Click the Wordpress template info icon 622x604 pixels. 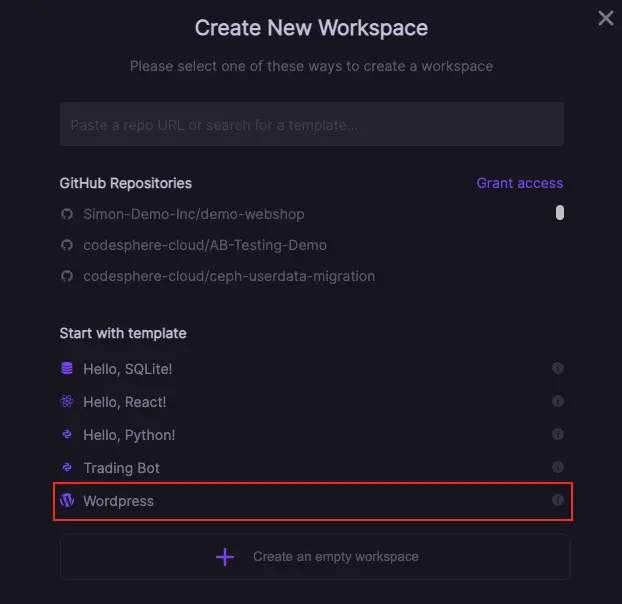558,500
